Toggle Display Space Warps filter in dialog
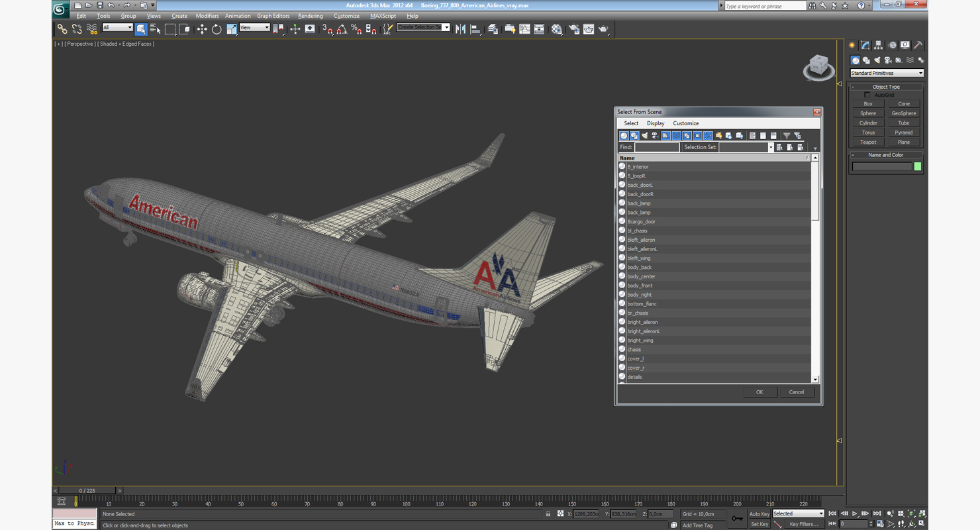The width and height of the screenshot is (980, 530). pyautogui.click(x=676, y=135)
